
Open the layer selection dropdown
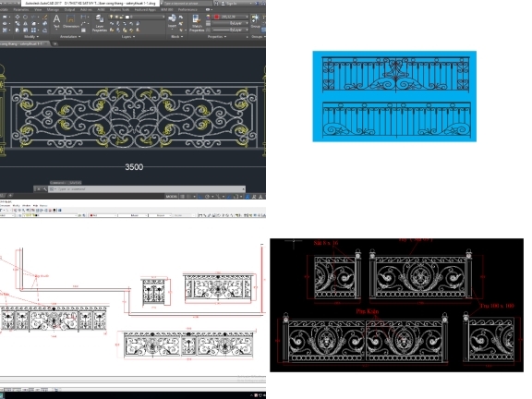click(x=137, y=17)
